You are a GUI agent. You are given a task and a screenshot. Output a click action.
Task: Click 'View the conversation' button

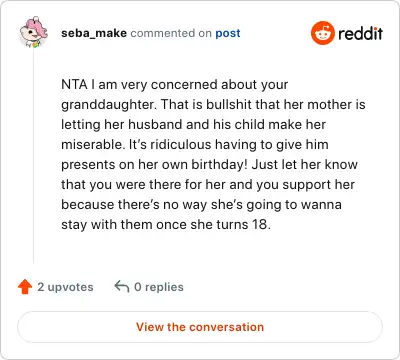200,327
